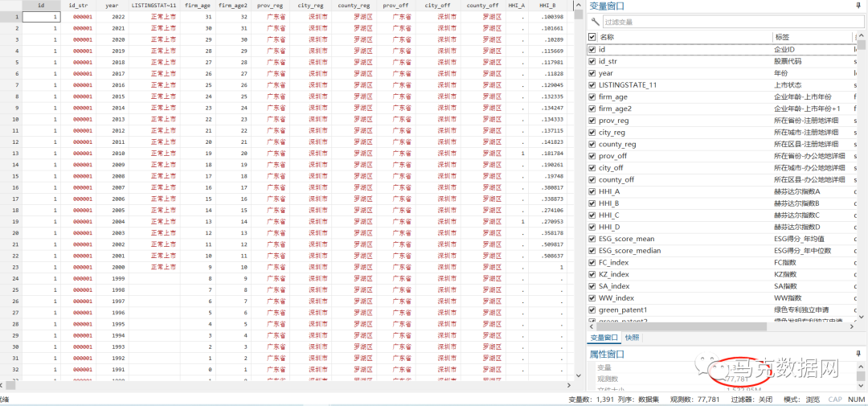
Task: Pin the 变量窗口 panel with the pushpin
Action: tap(858, 6)
